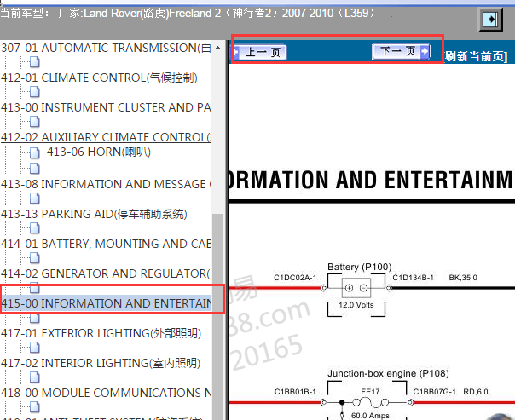Click the C1BB07G-1 connector label
Viewport: 515px width, 420px height.
tap(434, 392)
